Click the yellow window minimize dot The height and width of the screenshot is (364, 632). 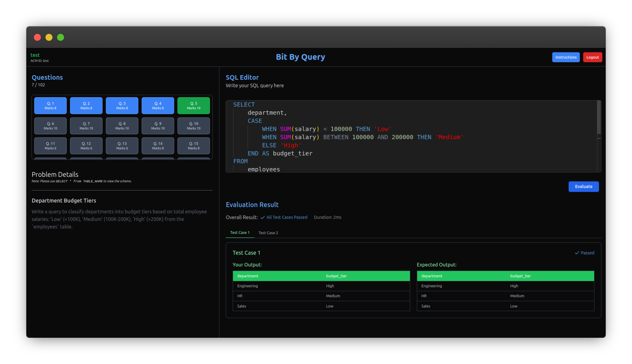pos(49,37)
